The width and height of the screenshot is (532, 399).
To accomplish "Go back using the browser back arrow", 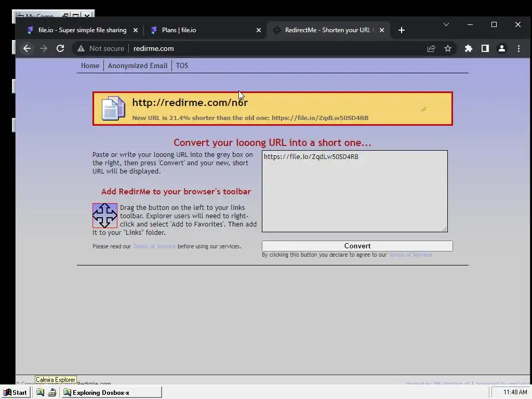I will (27, 48).
